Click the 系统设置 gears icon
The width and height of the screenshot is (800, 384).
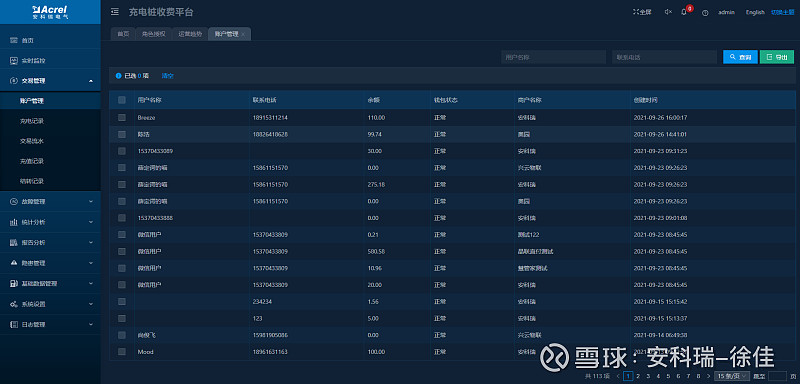(x=14, y=304)
